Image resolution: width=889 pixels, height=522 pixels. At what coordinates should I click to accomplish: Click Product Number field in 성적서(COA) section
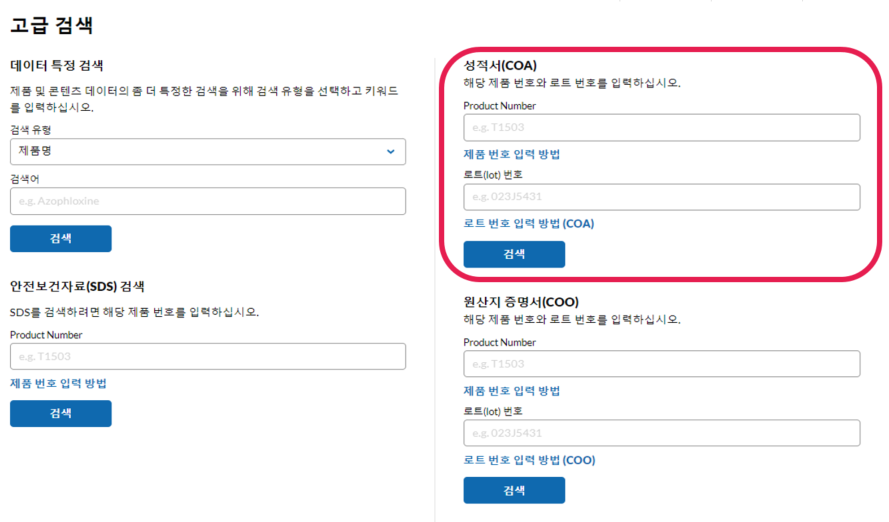point(661,128)
